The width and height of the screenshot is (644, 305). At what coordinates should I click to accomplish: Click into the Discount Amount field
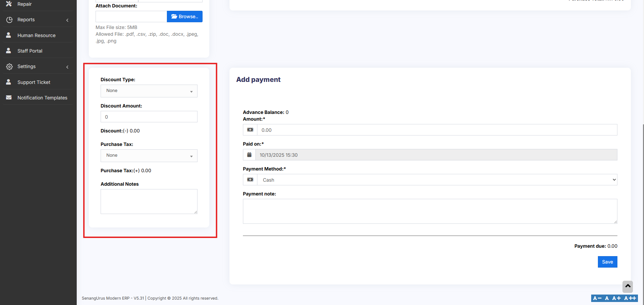(149, 117)
